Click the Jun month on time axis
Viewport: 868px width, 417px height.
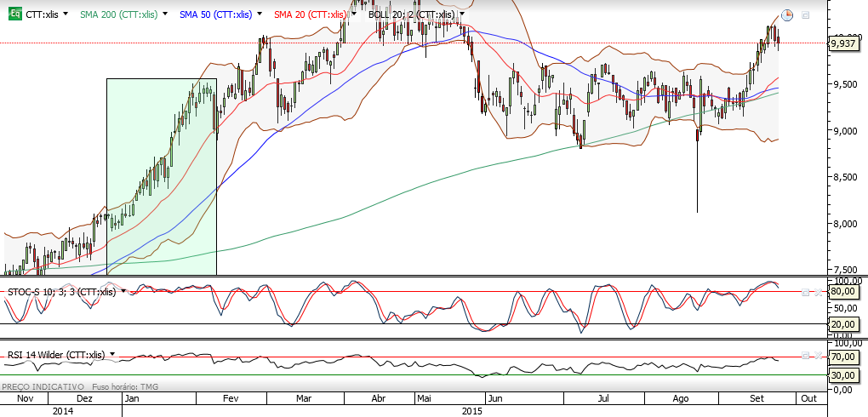[496, 399]
